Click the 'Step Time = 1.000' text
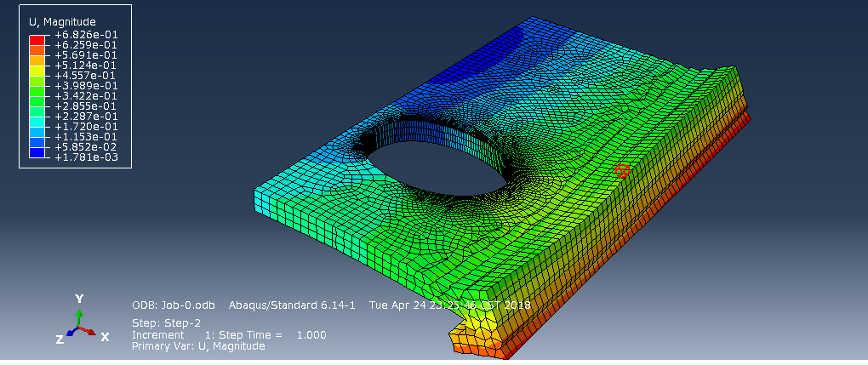Image resolution: width=868 pixels, height=365 pixels. coord(285,334)
